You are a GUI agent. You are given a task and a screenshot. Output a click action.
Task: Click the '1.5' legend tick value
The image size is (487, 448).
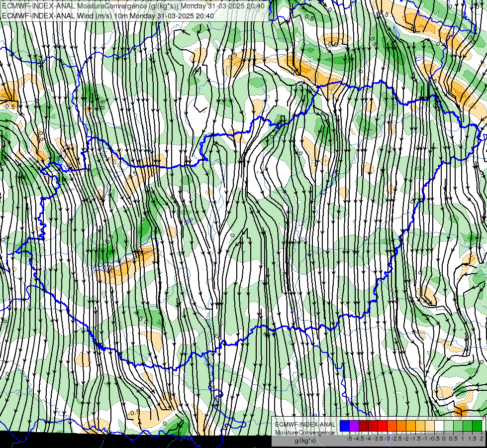pos(473,439)
